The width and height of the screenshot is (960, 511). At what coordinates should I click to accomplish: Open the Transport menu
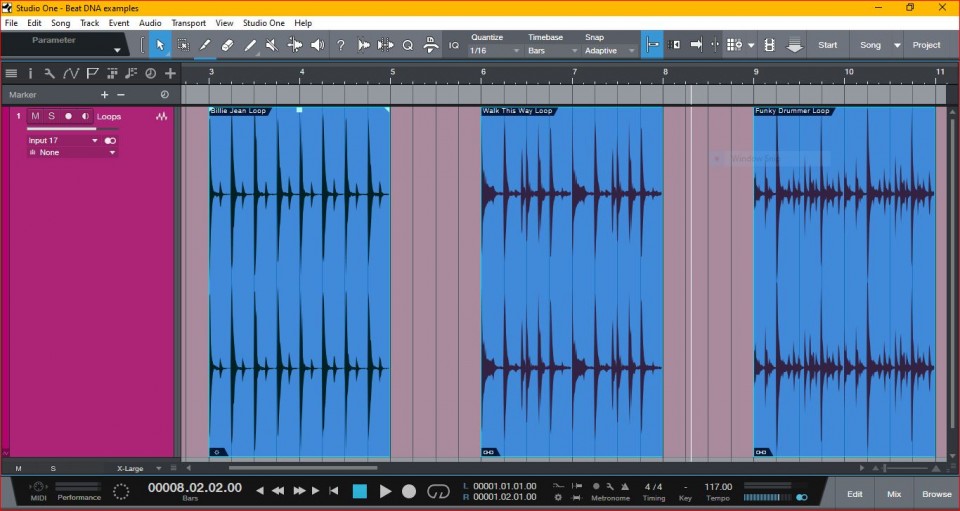coord(188,22)
